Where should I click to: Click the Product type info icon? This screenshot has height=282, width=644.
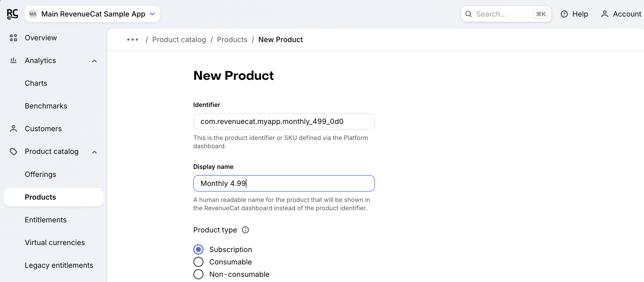tap(245, 230)
